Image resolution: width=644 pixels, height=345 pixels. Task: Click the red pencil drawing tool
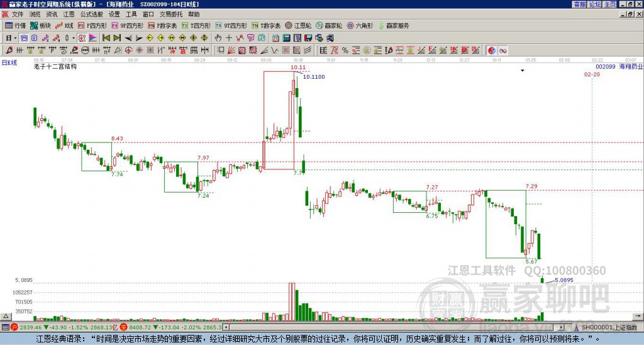pos(9,50)
